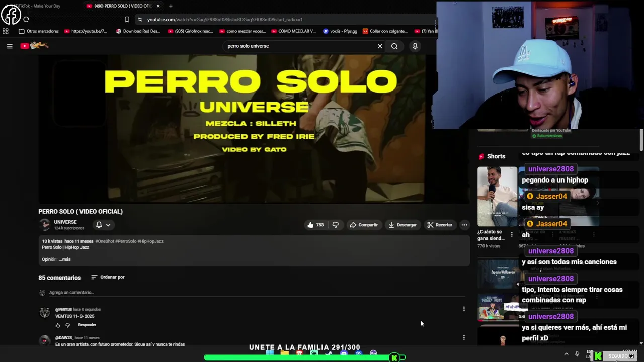Open a new browser tab with plus
644x362 pixels.
point(171,6)
